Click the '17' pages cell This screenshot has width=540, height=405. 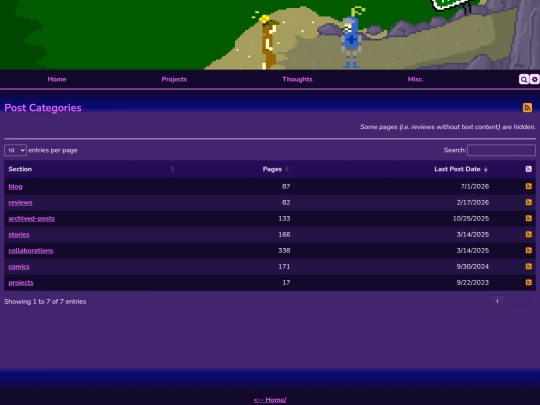[x=286, y=282]
